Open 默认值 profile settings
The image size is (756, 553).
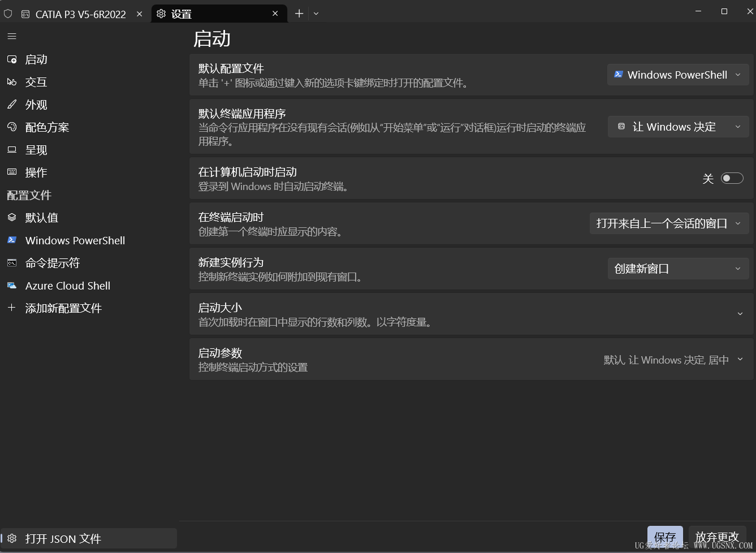(42, 218)
